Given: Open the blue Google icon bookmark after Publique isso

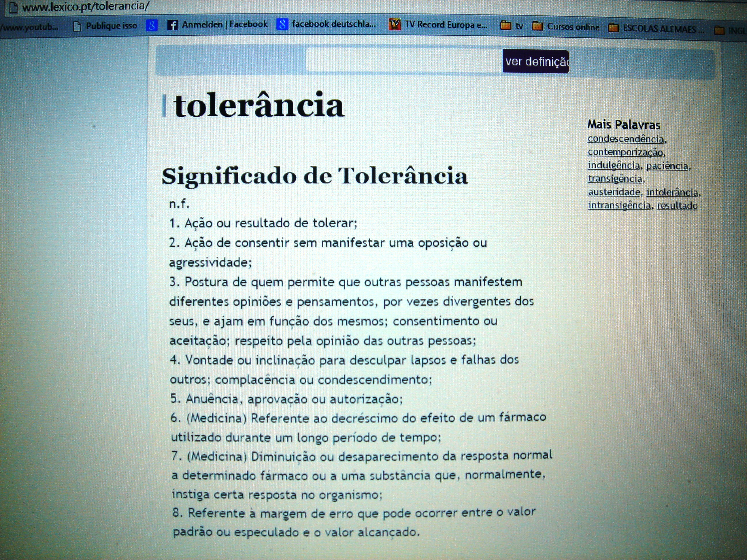Looking at the screenshot, I should coord(152,25).
